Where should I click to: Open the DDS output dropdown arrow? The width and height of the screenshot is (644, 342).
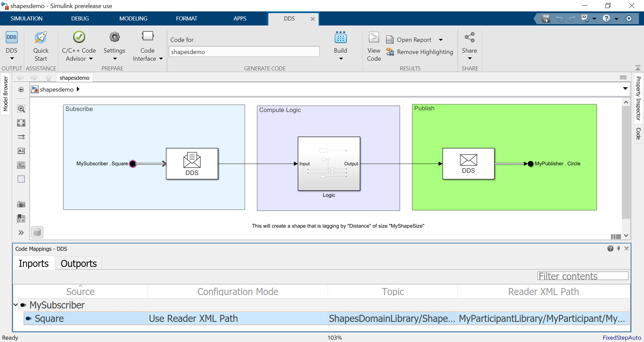click(x=12, y=59)
